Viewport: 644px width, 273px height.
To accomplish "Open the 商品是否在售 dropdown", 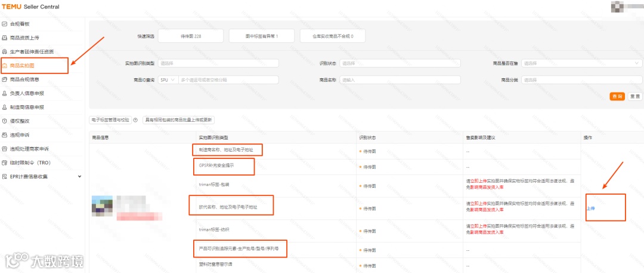I will [581, 63].
